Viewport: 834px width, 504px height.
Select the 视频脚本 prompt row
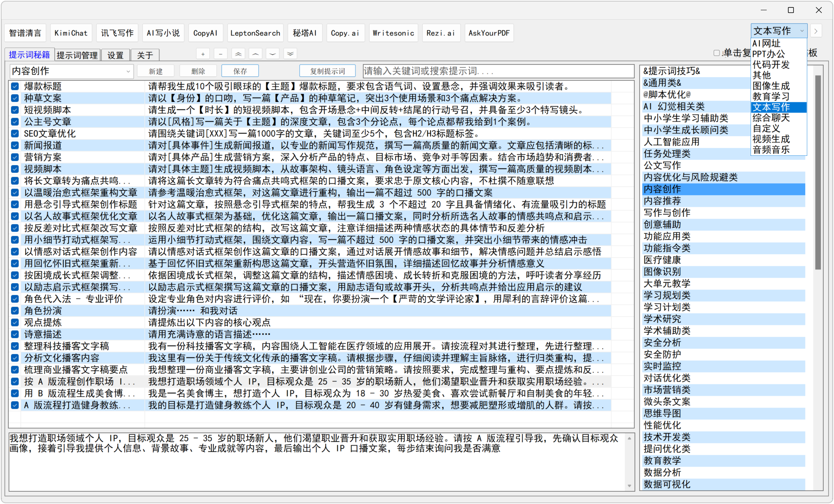[x=310, y=169]
